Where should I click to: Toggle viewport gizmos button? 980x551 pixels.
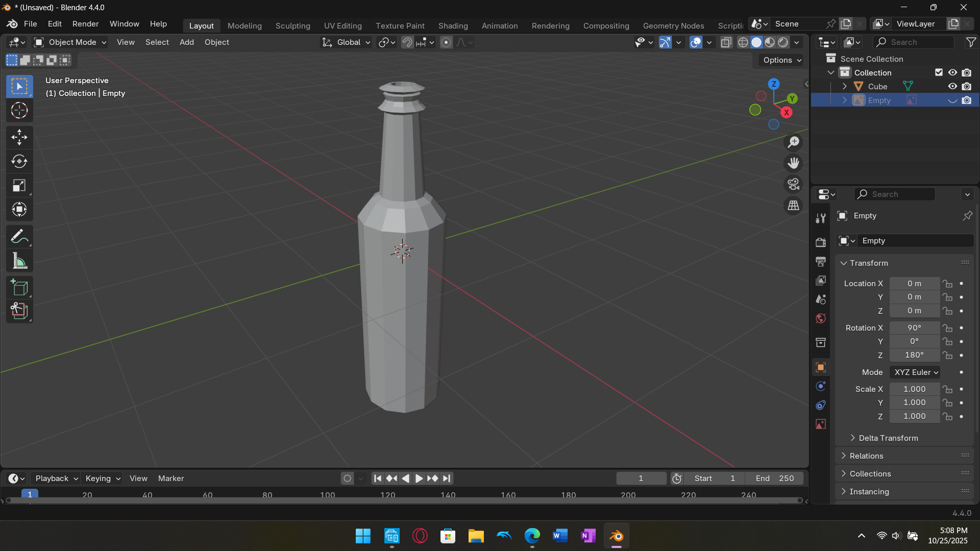pos(665,42)
